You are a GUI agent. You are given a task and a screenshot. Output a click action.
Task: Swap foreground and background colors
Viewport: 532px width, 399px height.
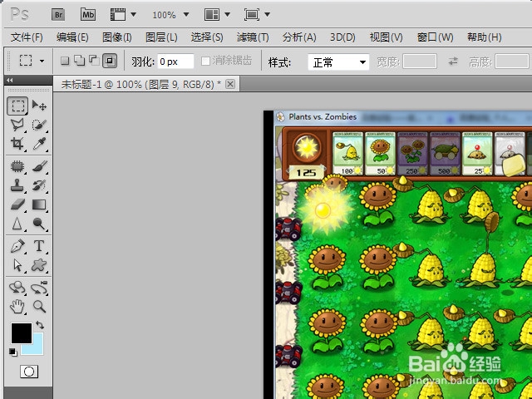pyautogui.click(x=40, y=325)
